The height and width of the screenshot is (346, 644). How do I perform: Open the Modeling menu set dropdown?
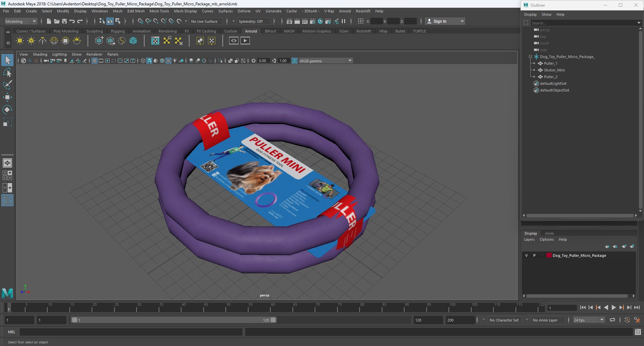(x=20, y=21)
